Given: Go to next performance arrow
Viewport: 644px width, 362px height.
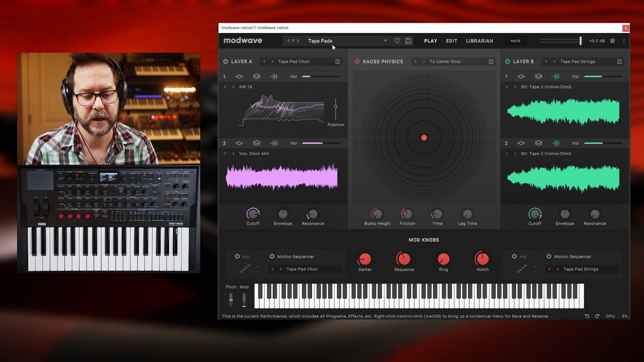Looking at the screenshot, I should click(297, 41).
